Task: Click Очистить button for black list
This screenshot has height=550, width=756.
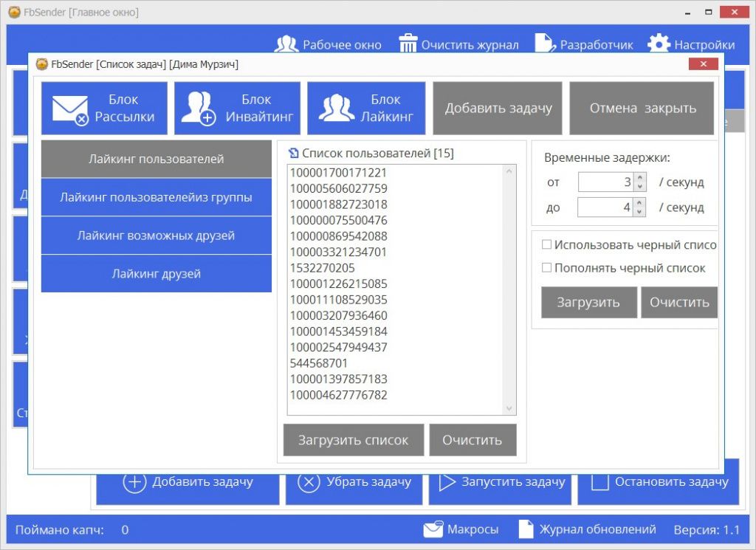Action: [679, 302]
